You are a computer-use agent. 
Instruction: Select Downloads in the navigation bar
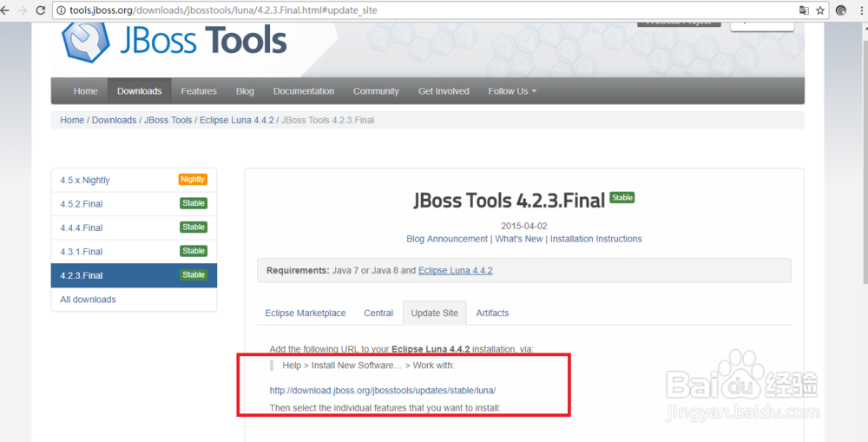[139, 91]
